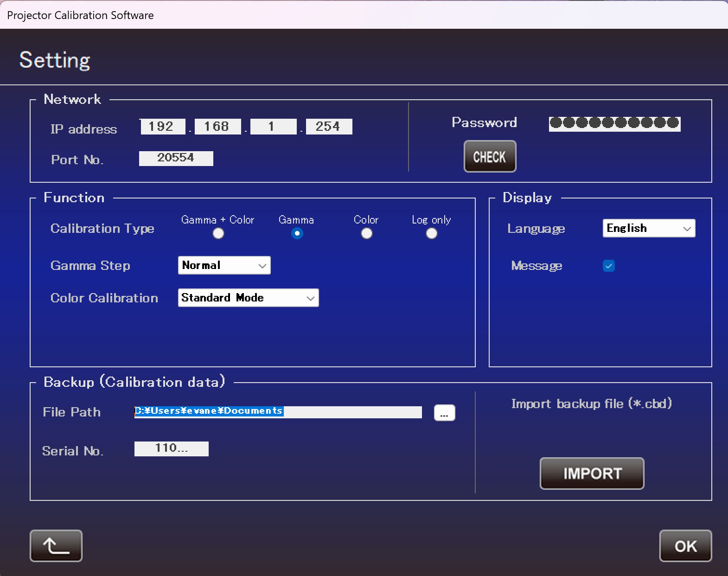Viewport: 728px width, 576px height.
Task: Open the Language dropdown
Action: tap(649, 228)
